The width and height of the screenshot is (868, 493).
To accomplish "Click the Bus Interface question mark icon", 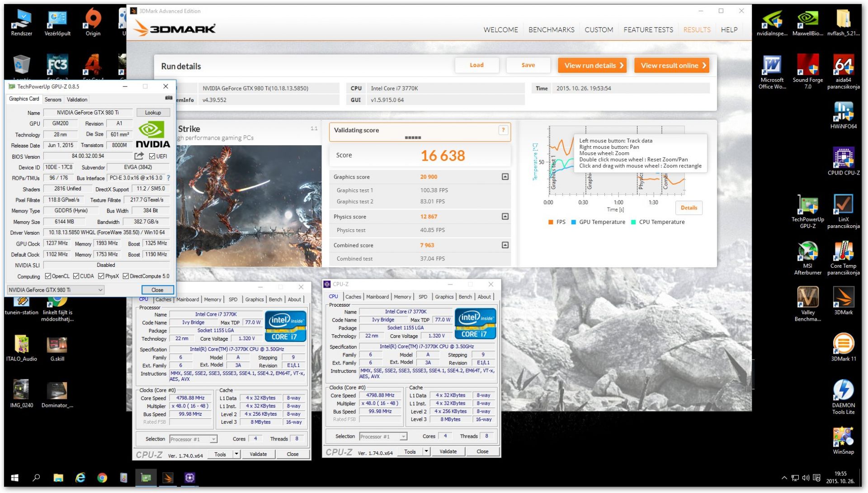I will (x=169, y=178).
